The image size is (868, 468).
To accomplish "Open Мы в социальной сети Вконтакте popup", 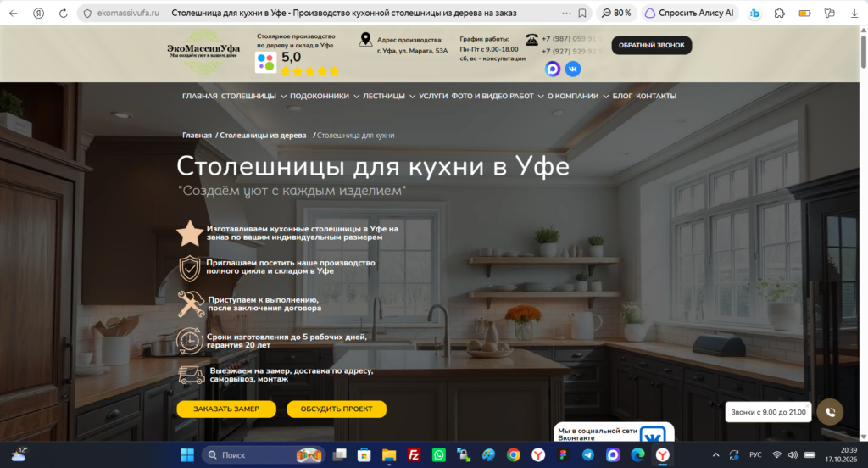I will (x=614, y=432).
